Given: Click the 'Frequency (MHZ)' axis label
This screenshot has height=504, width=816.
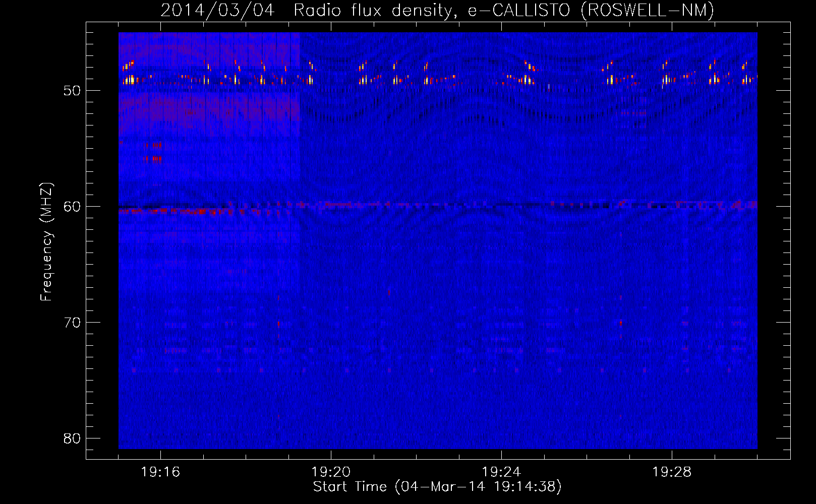Looking at the screenshot, I should tap(46, 242).
